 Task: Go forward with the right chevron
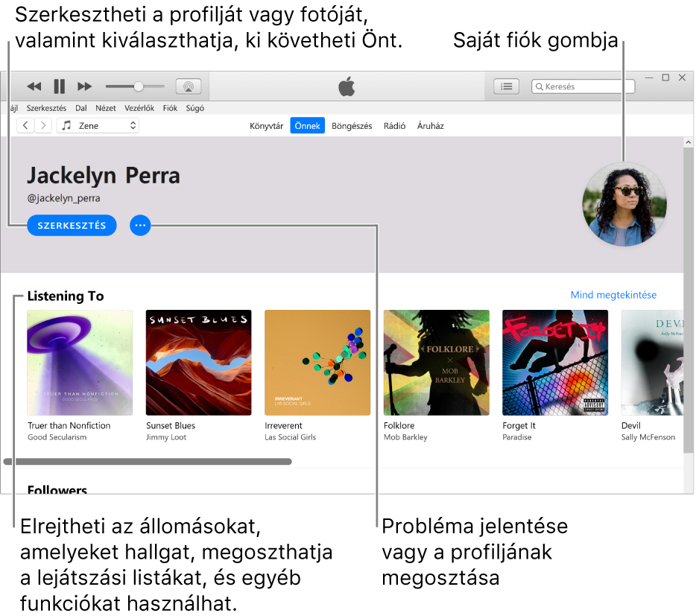(43, 126)
